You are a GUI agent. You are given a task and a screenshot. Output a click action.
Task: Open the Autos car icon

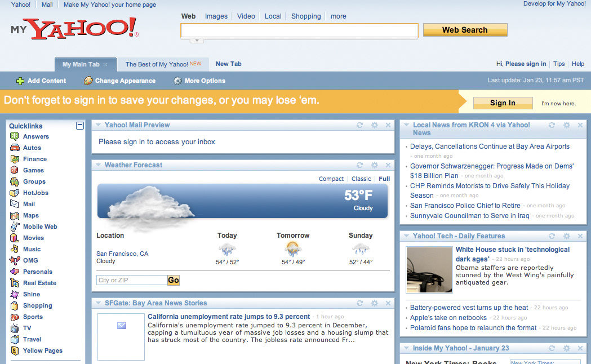pos(14,148)
